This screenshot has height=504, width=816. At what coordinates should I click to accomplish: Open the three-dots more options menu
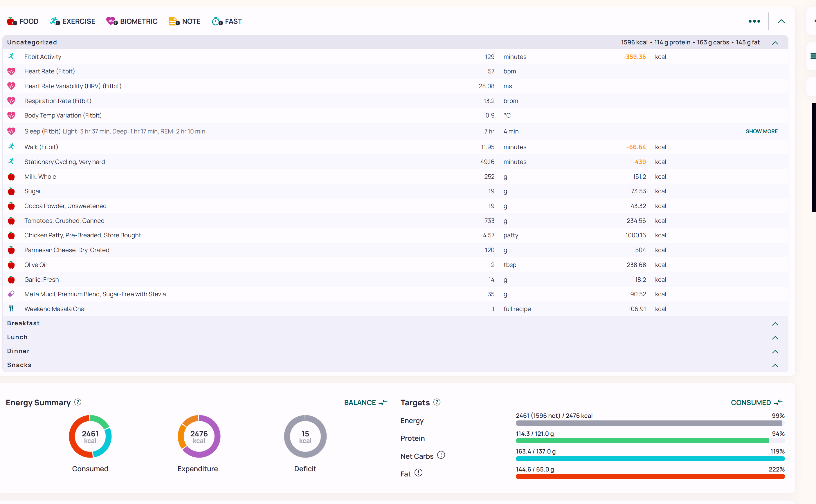(754, 21)
